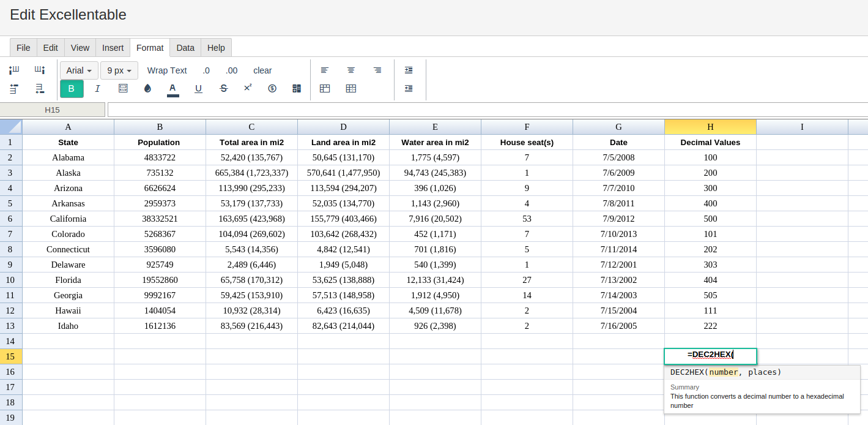Click the formula bar input field
868x425 pixels.
point(488,110)
